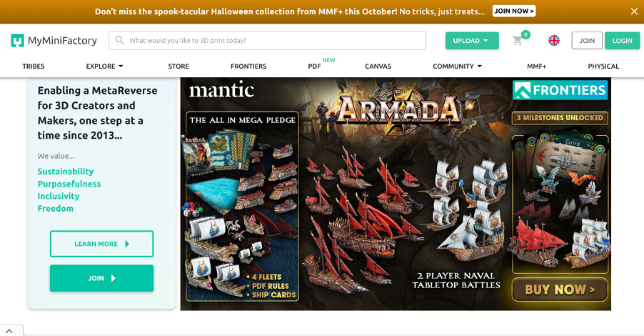Viewport: 644px width, 336px height.
Task: Click the Frontiers logo badge on banner
Action: [559, 90]
